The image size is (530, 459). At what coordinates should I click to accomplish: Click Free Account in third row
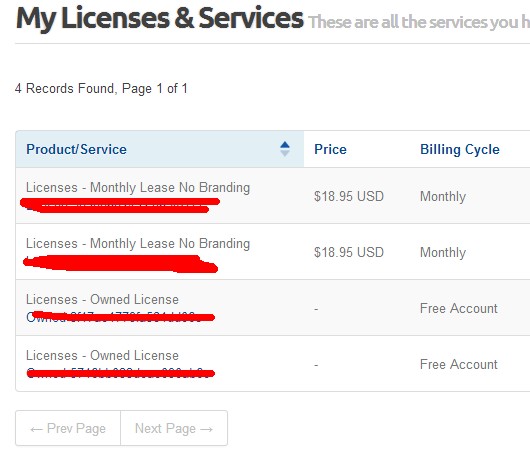click(x=459, y=308)
